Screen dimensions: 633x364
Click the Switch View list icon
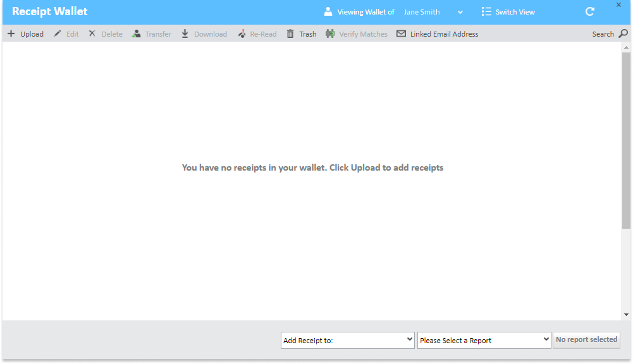pyautogui.click(x=486, y=12)
